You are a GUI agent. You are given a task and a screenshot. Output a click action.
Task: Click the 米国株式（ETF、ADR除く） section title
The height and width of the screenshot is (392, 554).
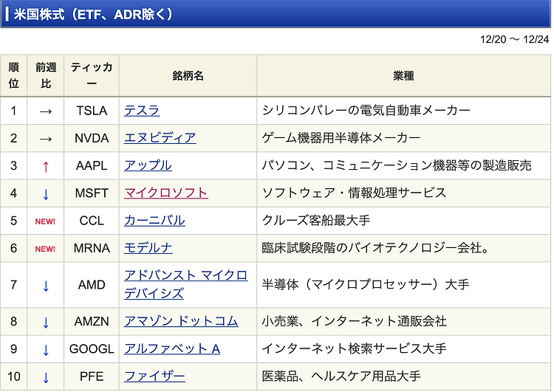[93, 15]
